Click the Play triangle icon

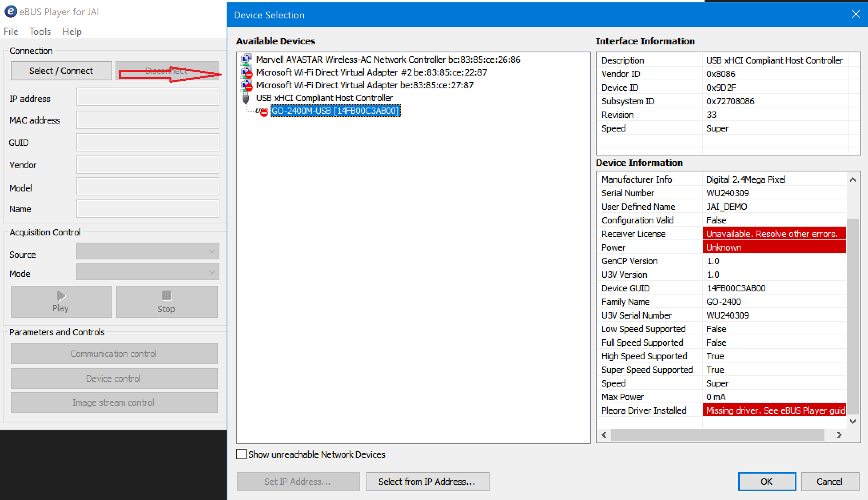point(61,296)
